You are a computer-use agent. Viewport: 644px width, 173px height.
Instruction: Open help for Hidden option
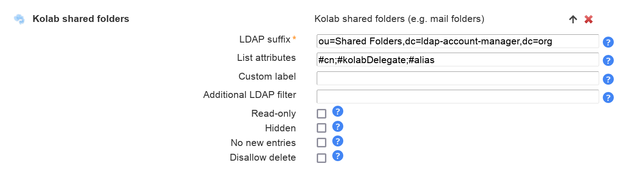(x=338, y=126)
